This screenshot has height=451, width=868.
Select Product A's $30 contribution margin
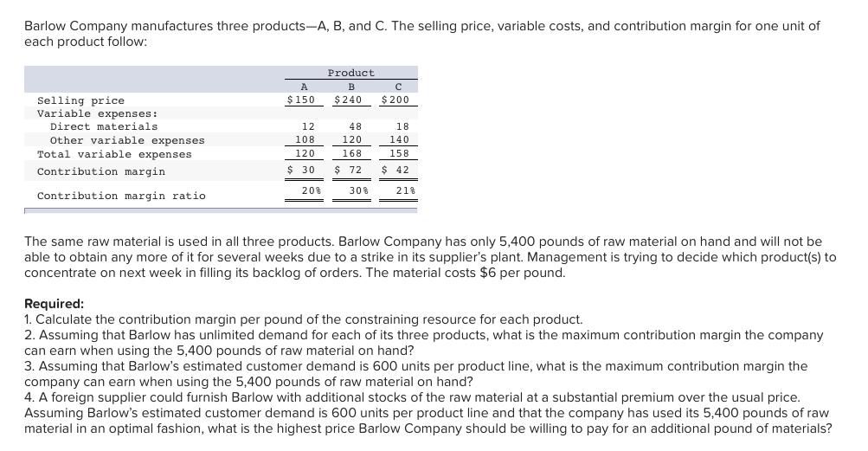coord(301,171)
